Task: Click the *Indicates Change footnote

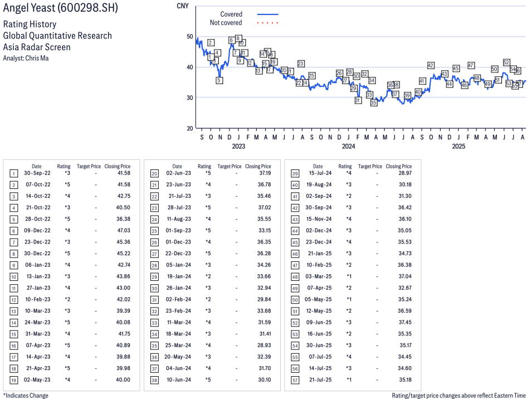Action: click(26, 395)
